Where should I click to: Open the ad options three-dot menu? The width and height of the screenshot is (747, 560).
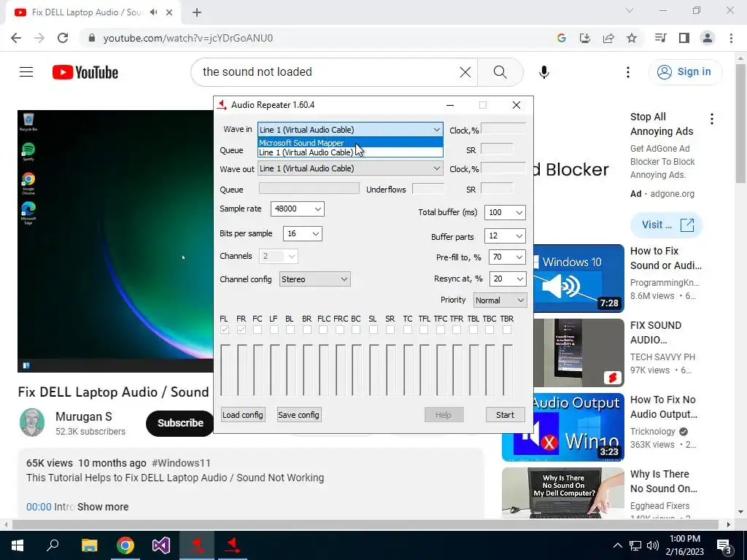(x=712, y=119)
